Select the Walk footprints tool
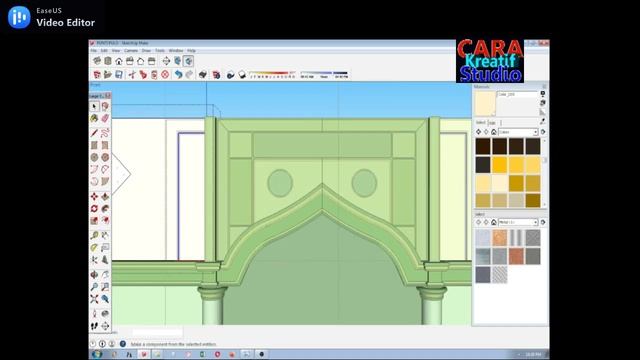This screenshot has height=360, width=640. [x=94, y=326]
